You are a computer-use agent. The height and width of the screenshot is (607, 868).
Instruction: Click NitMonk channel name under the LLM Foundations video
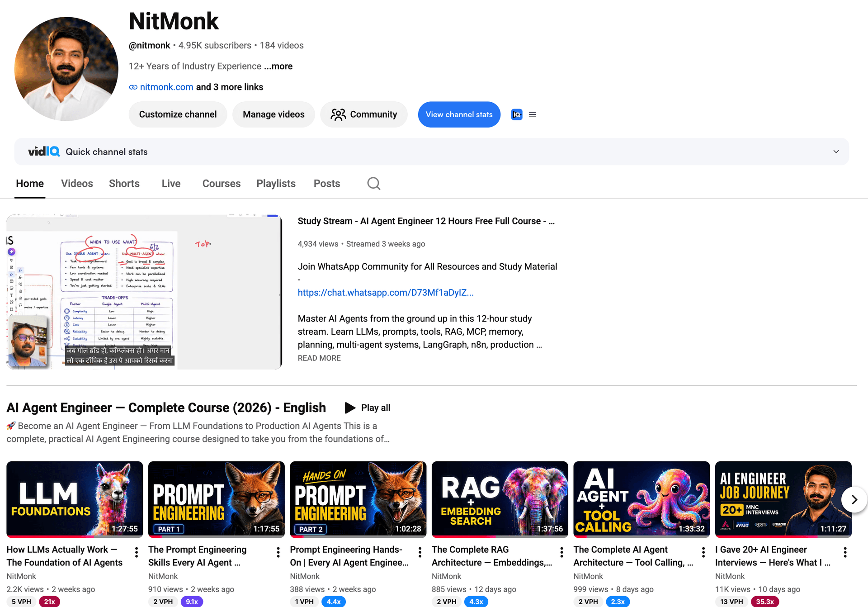click(x=21, y=576)
